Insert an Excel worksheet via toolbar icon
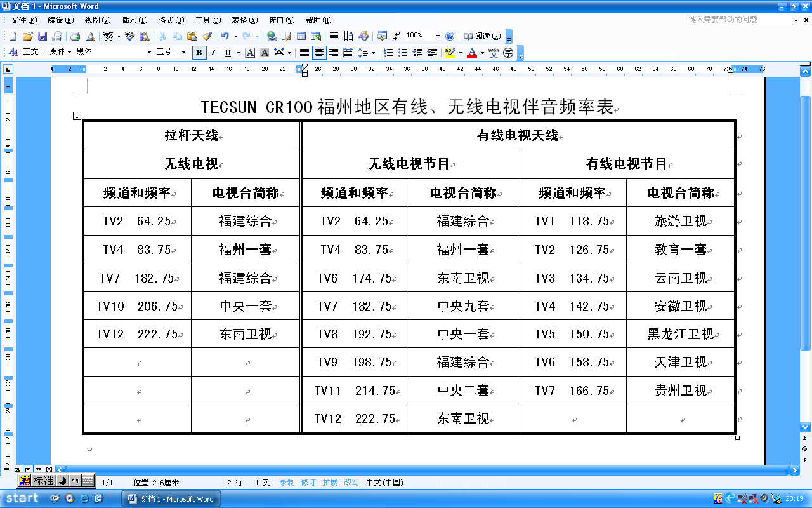Viewport: 812px width, 508px height. [x=315, y=36]
